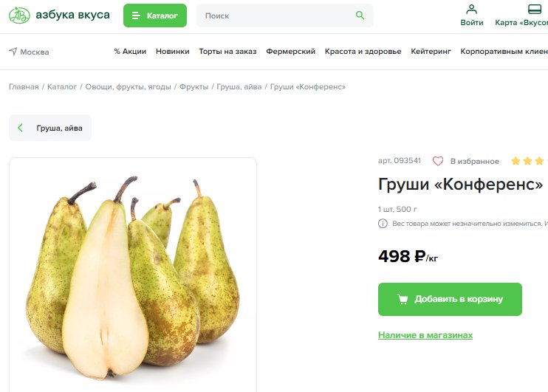The image size is (548, 392).
Task: Focus the Поиск search field
Action: (285, 16)
